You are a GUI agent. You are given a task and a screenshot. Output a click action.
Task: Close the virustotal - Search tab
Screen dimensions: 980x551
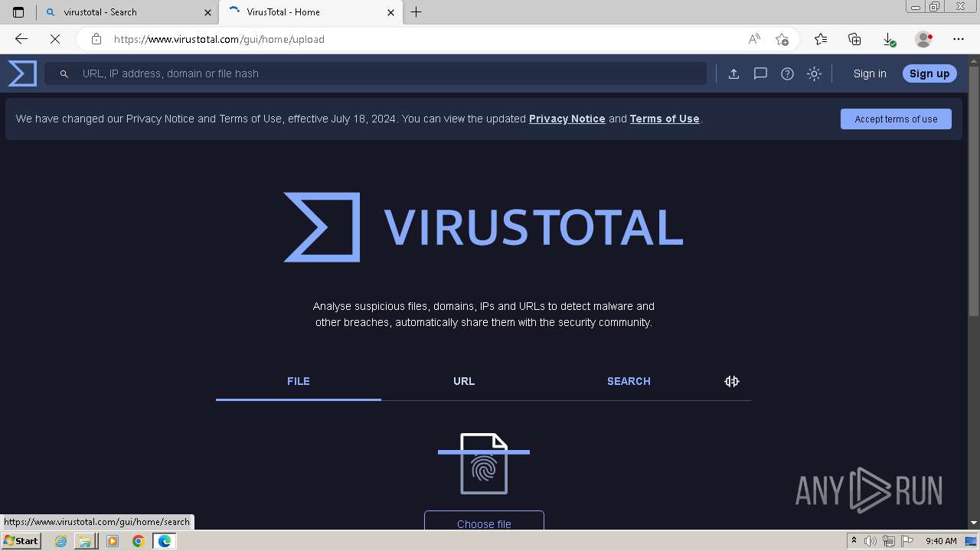(x=207, y=12)
